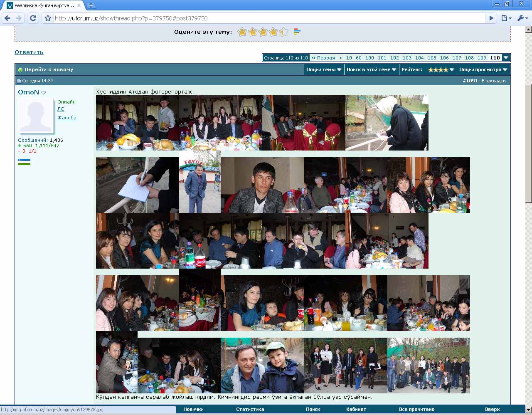Screen dimensions: 532x415
Task: Open the 'Поиск в этой теме' dropdown
Action: (x=371, y=69)
